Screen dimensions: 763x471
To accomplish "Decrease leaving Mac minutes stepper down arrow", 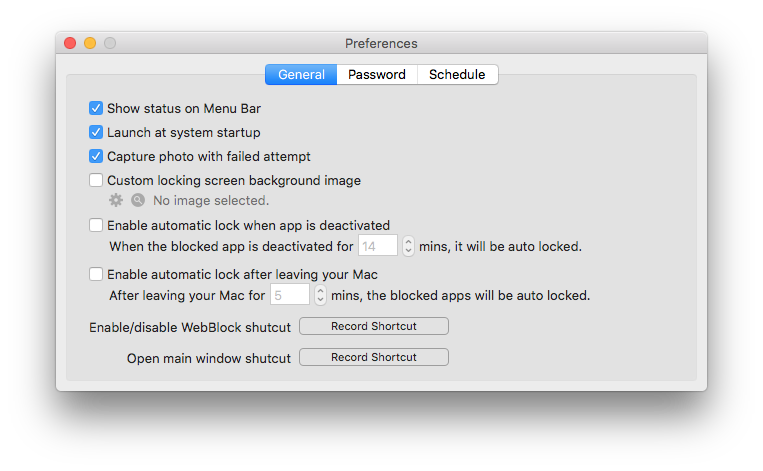I will click(x=320, y=300).
